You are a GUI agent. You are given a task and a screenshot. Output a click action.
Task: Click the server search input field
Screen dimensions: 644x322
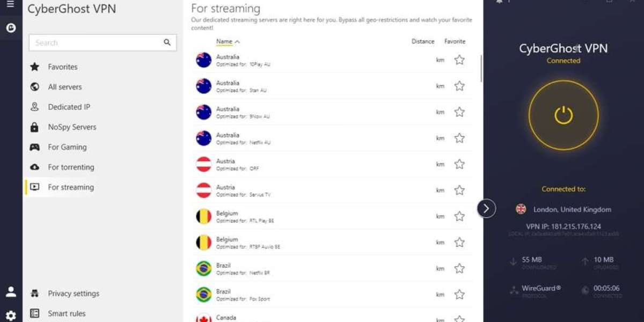coord(97,43)
